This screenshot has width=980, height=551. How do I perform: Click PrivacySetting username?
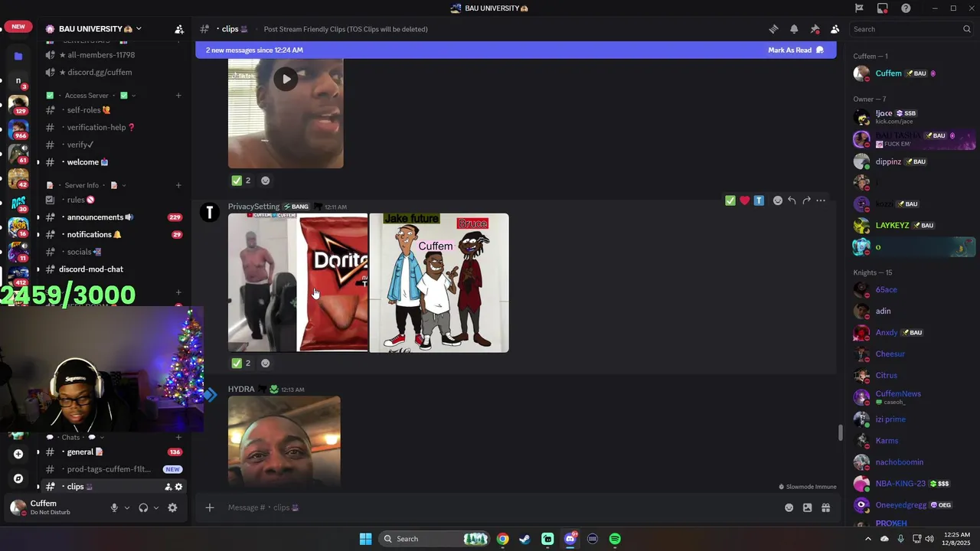coord(253,207)
